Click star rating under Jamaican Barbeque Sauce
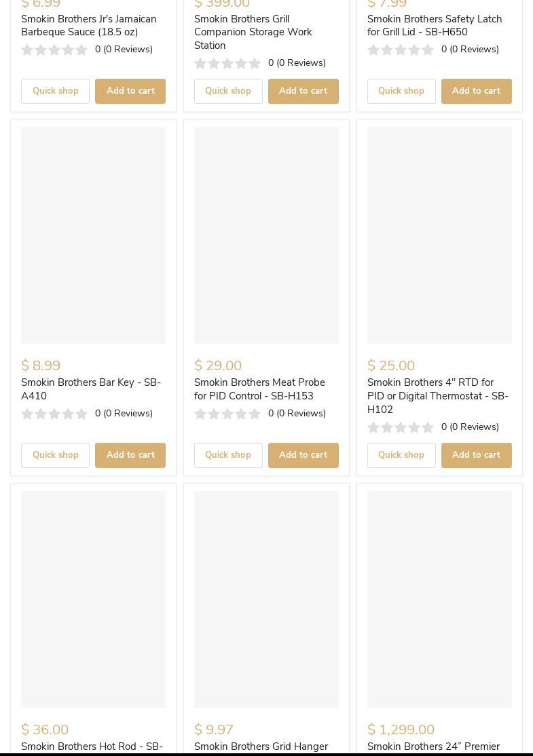 click(x=54, y=50)
